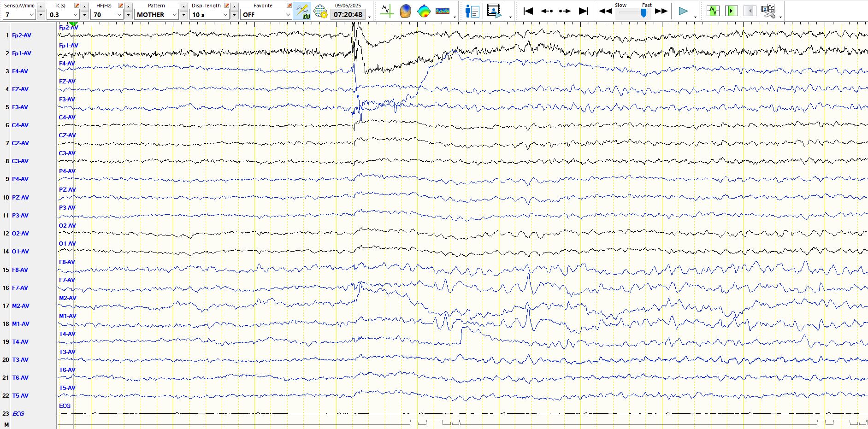
Task: Open the video clip scissors tool
Action: (768, 11)
